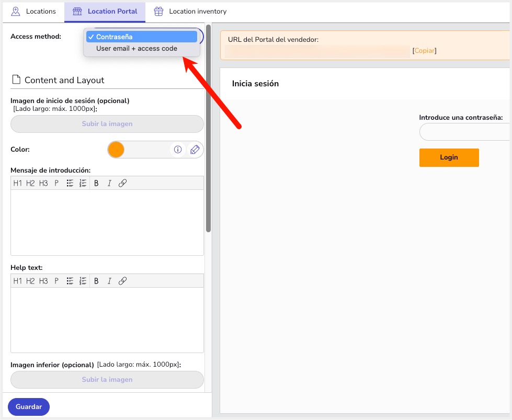Apply bulleted list in Help text editor
This screenshot has height=420, width=512.
click(70, 281)
